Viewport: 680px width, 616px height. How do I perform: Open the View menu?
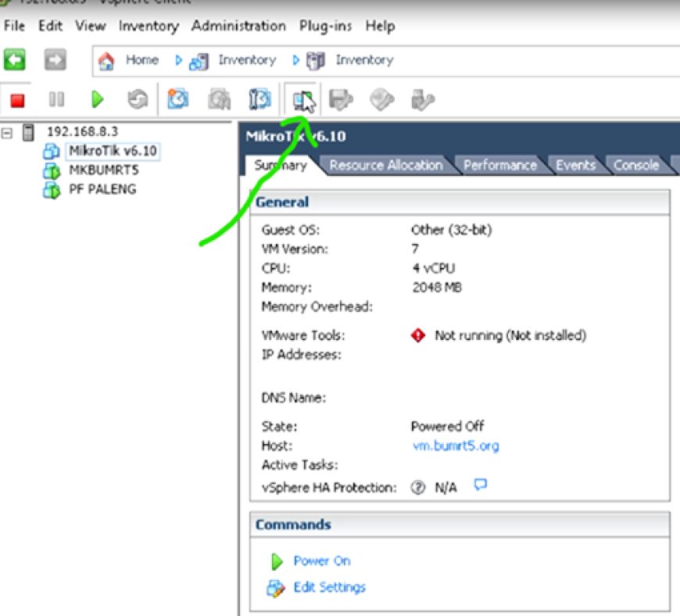tap(91, 26)
